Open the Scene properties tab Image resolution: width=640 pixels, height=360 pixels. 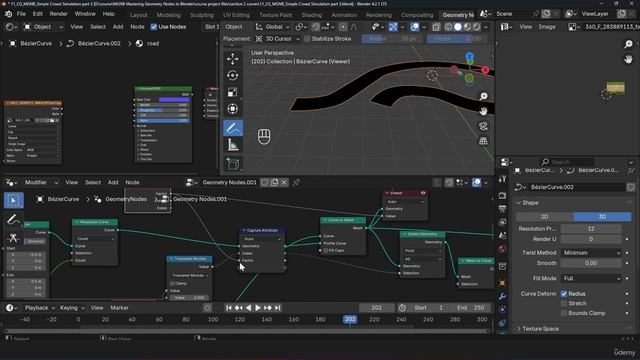(502, 236)
